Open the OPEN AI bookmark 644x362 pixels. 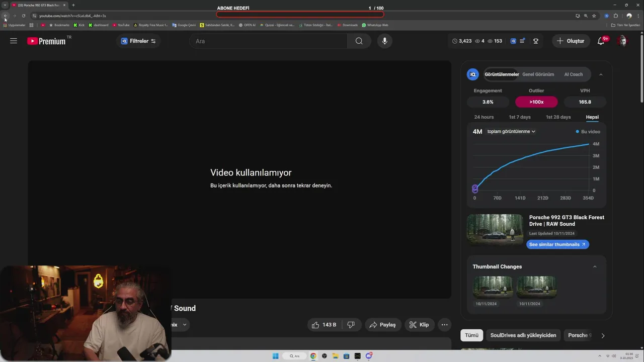pos(247,25)
